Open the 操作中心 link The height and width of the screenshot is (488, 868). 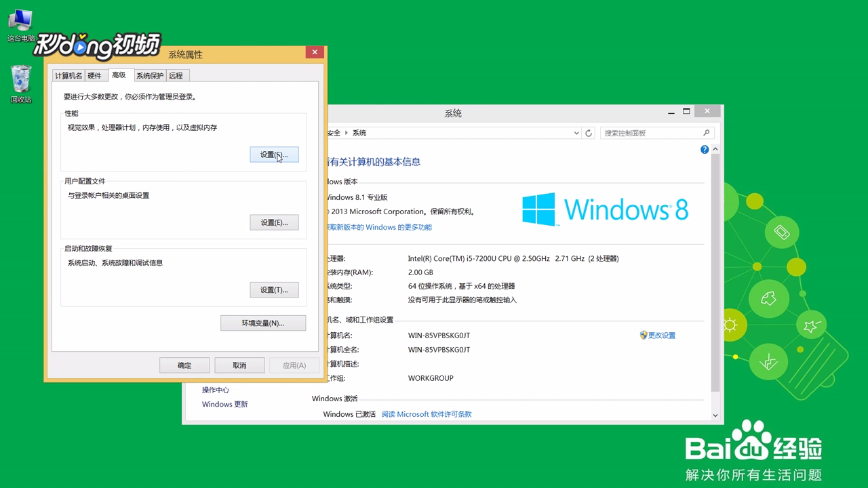[x=216, y=390]
